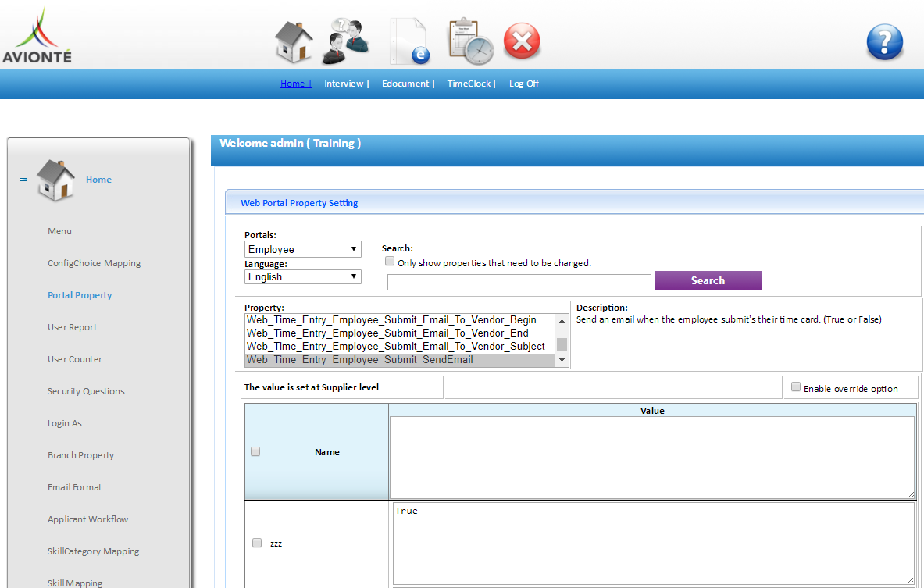Open Applicant Workflow in the sidebar

87,519
